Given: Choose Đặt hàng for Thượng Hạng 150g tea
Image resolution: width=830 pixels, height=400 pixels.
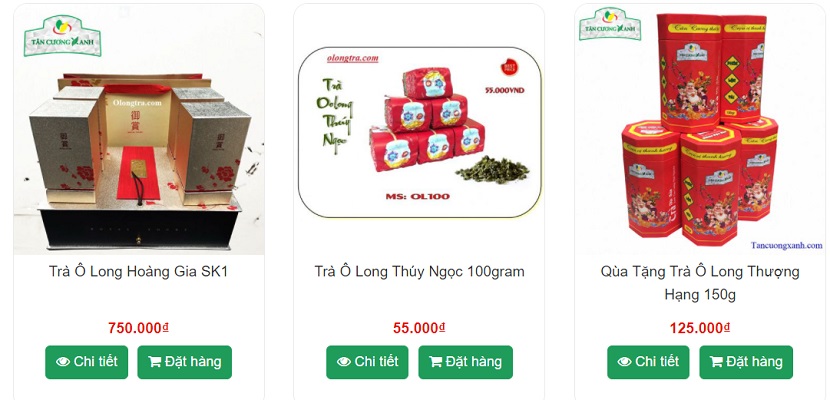Looking at the screenshot, I should [746, 362].
